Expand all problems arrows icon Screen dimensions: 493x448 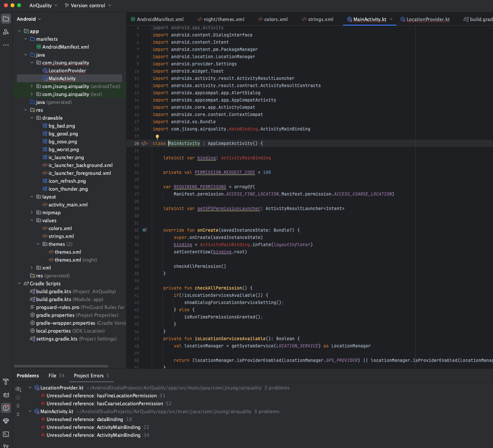click(x=18, y=406)
